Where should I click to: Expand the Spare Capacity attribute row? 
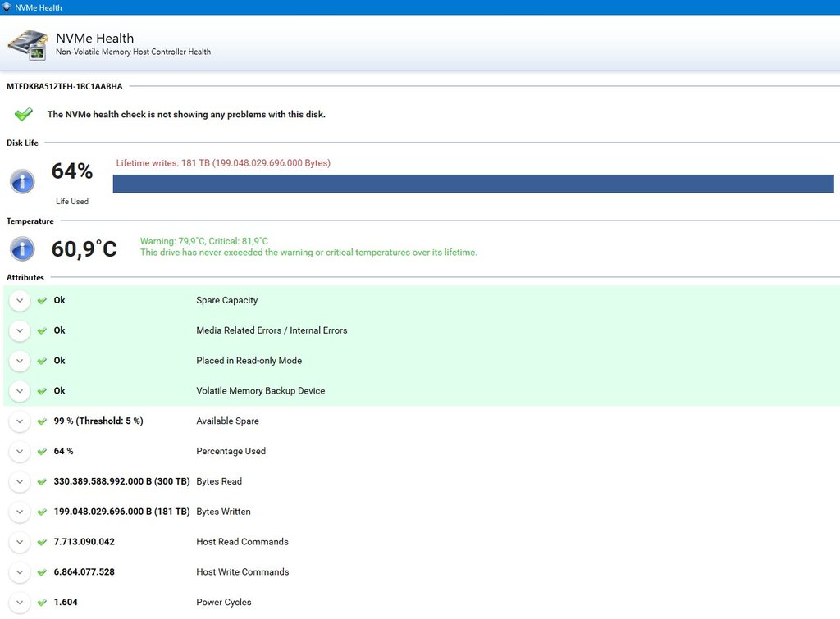tap(20, 301)
